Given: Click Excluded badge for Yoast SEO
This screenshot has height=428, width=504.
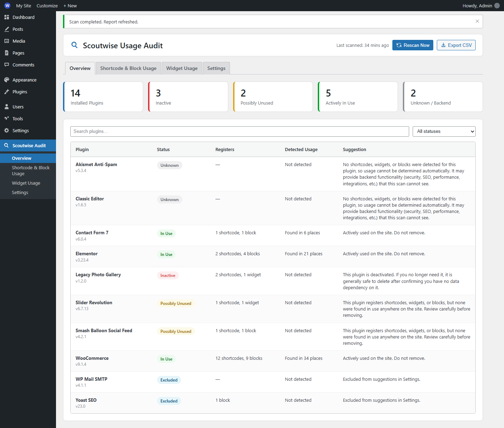Looking at the screenshot, I should click(x=169, y=401).
